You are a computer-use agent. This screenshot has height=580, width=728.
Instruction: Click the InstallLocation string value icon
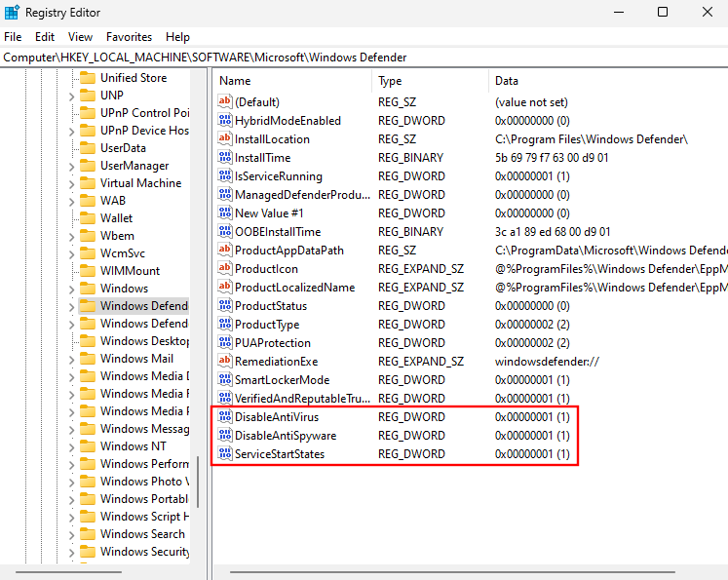[x=225, y=139]
